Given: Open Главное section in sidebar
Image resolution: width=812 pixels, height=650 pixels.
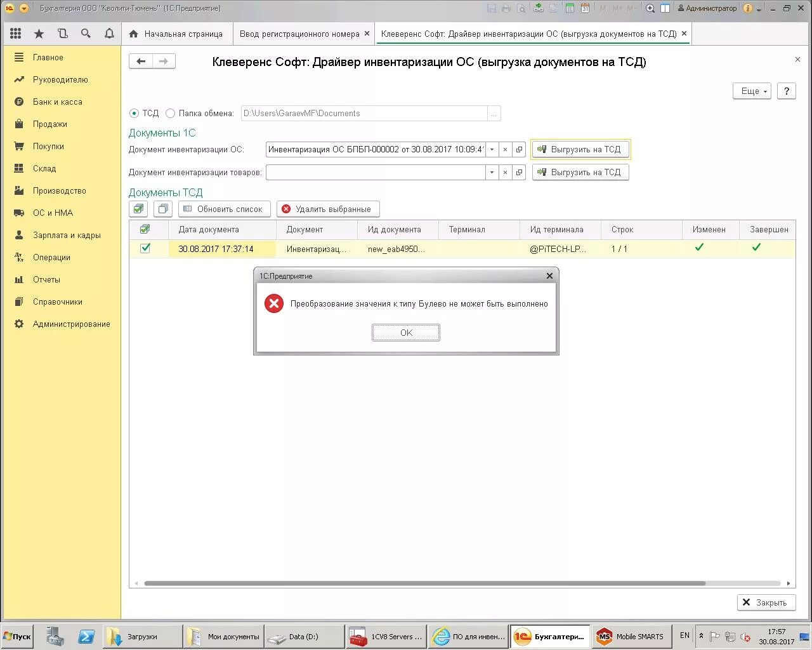Looking at the screenshot, I should click(x=48, y=57).
